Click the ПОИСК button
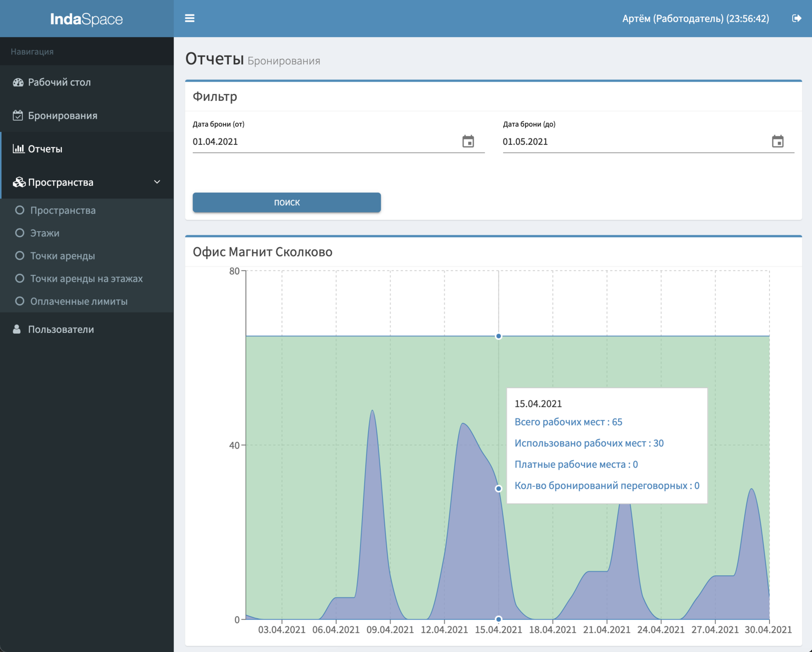The width and height of the screenshot is (812, 652). (x=287, y=202)
